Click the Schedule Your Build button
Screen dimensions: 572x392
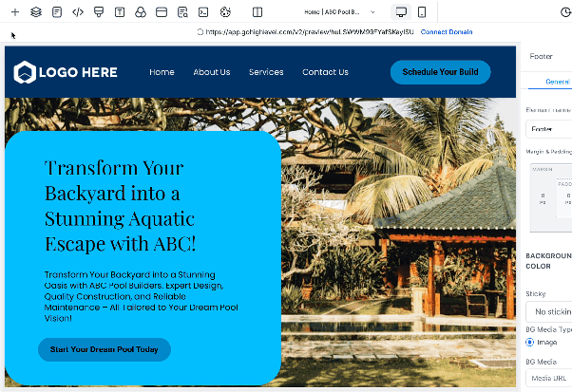(x=440, y=72)
